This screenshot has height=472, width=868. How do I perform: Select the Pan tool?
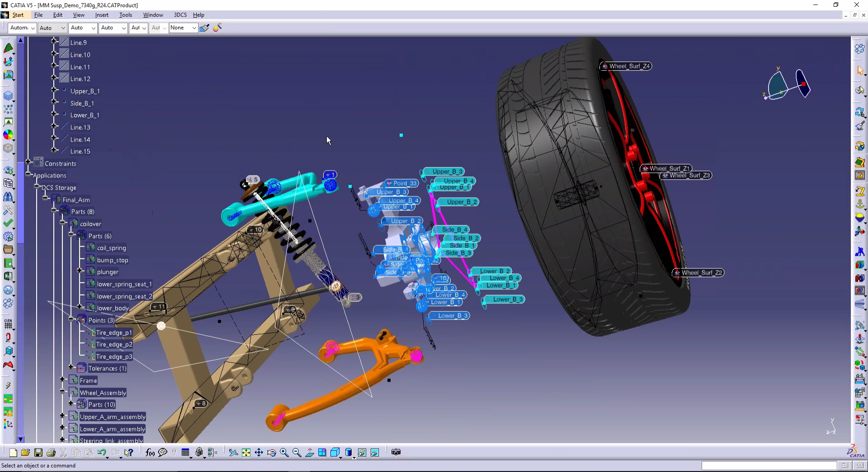[x=259, y=452]
